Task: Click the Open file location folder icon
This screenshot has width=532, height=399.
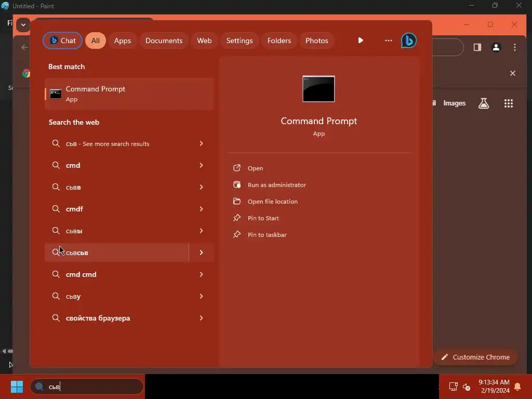Action: (x=237, y=201)
